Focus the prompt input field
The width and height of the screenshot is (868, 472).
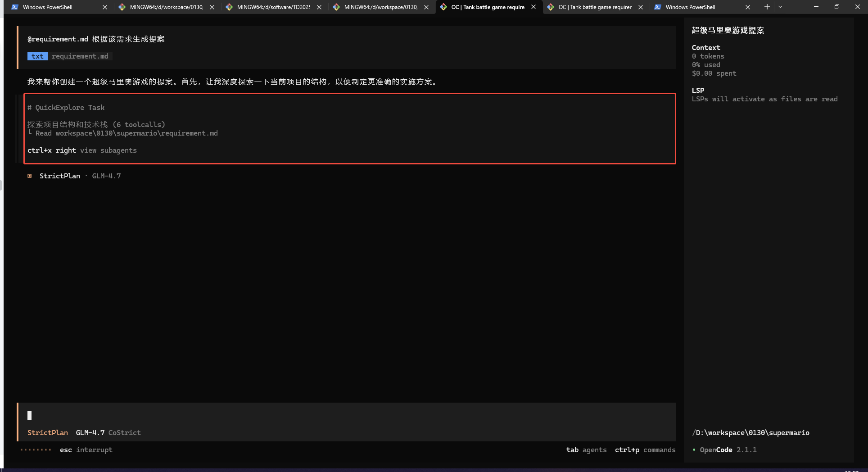point(346,415)
